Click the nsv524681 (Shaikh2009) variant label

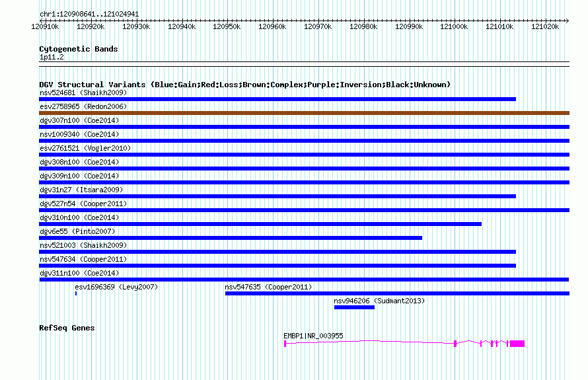point(83,93)
